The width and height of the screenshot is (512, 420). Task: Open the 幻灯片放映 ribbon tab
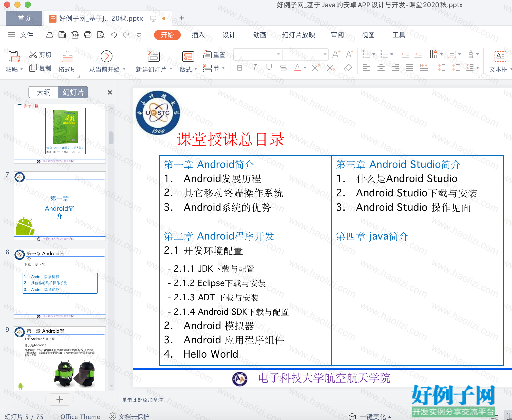point(298,35)
